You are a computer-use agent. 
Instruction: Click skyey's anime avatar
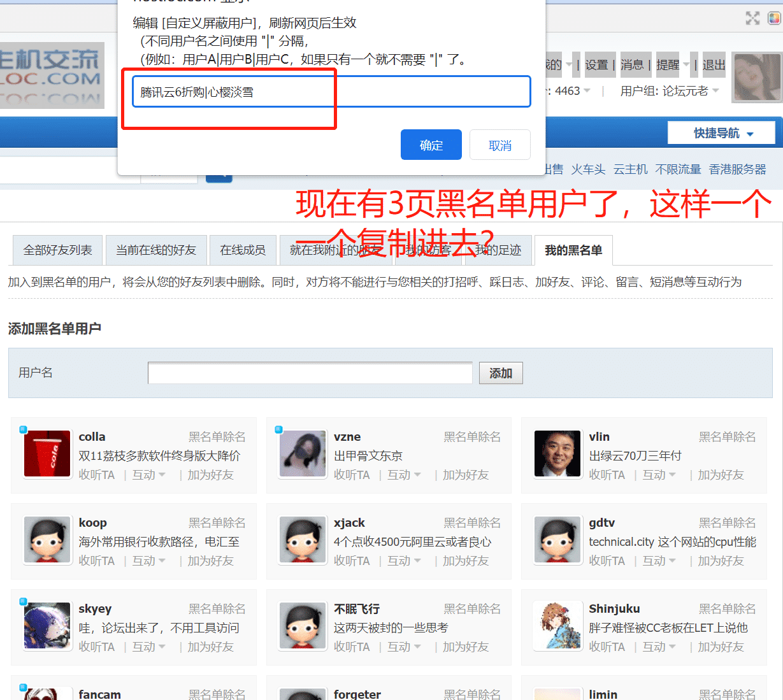point(47,626)
